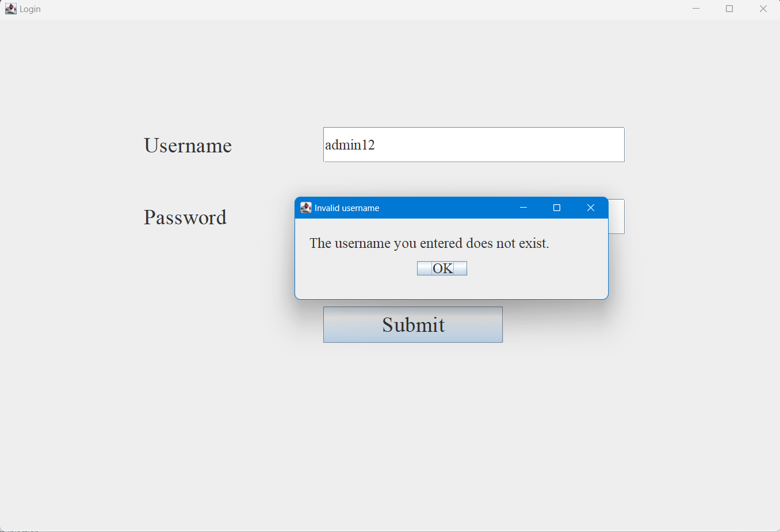Click the error message text in the dialog
The image size is (780, 532).
430,243
